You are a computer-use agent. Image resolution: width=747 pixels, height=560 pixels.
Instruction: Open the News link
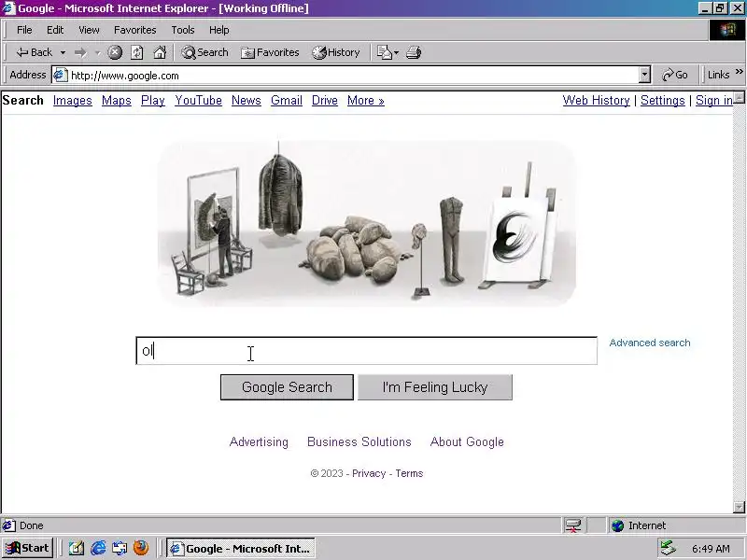[247, 101]
